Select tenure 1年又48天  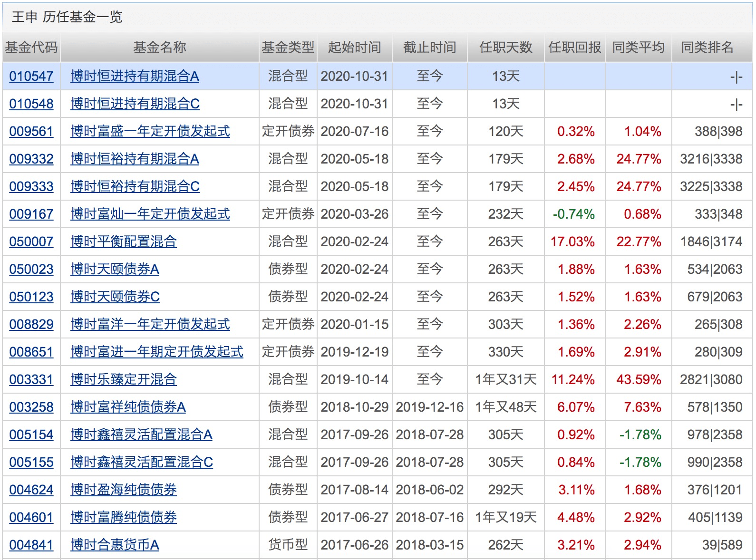pyautogui.click(x=506, y=407)
